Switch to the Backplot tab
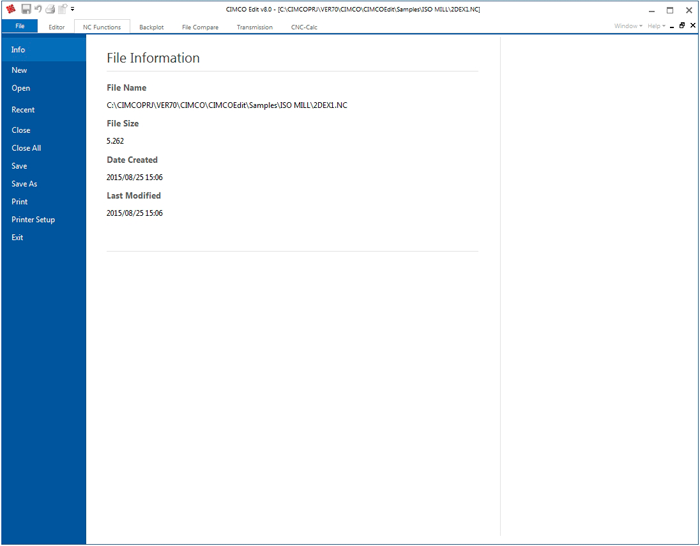The width and height of the screenshot is (700, 546). (x=151, y=27)
